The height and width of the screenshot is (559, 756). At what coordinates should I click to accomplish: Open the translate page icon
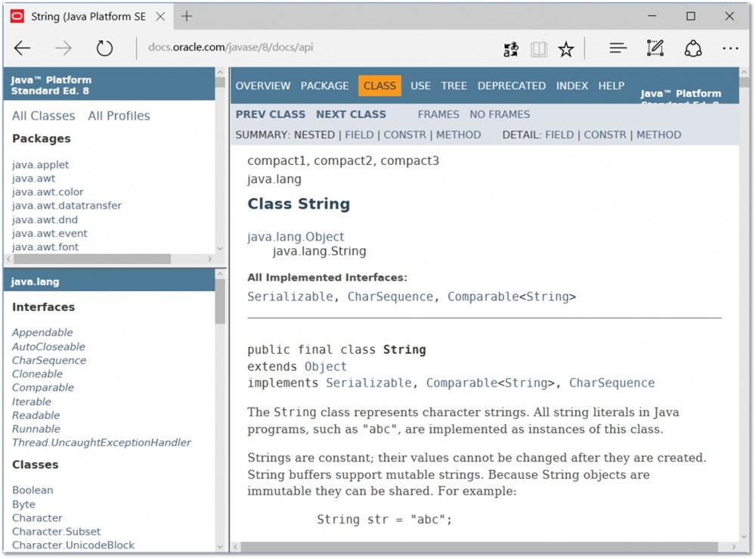(510, 48)
